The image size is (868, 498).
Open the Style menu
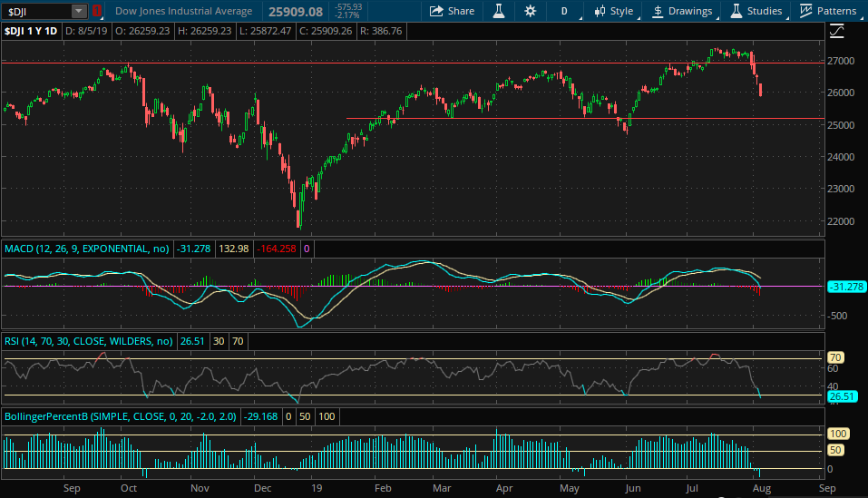click(x=614, y=11)
